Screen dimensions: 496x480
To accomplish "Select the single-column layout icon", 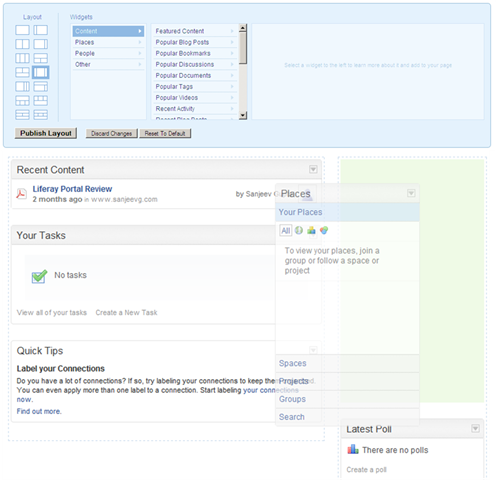I will [x=22, y=30].
